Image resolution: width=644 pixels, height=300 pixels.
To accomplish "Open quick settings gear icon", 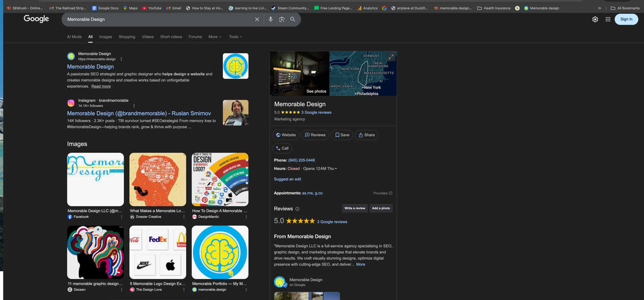I will point(595,19).
